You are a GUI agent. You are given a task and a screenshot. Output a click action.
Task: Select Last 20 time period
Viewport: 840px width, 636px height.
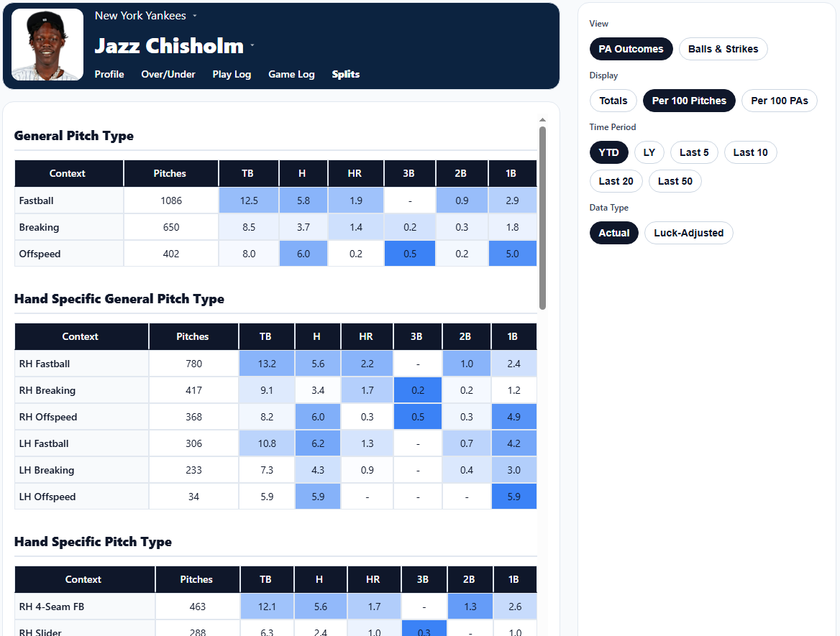(x=616, y=181)
